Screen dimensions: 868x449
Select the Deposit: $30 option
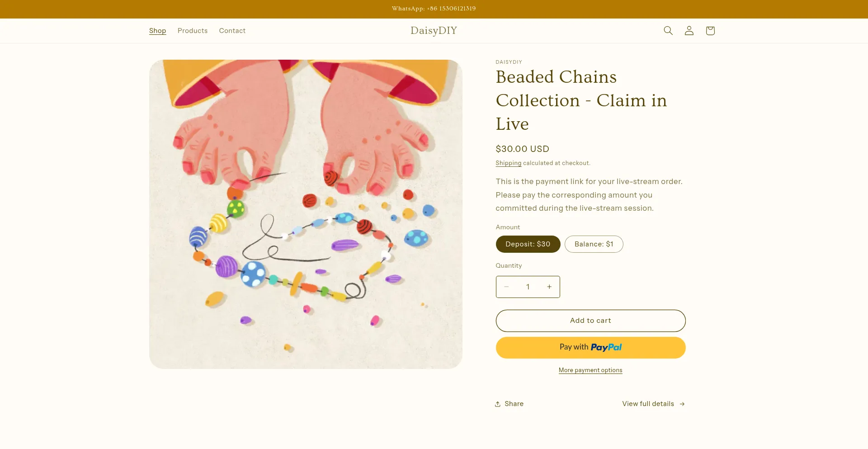528,244
